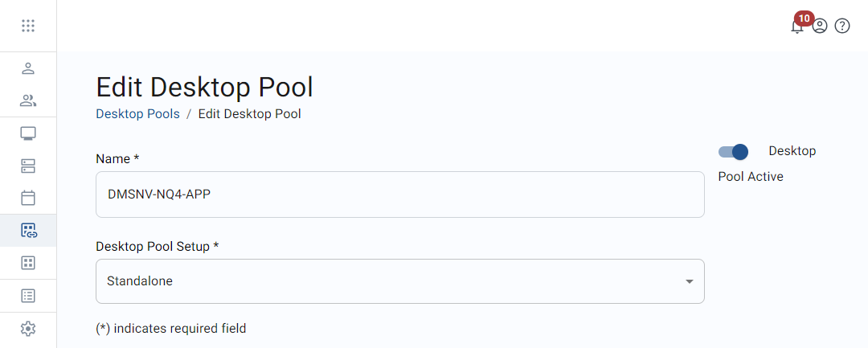
Task: Open the app launcher dots grid
Action: click(28, 26)
